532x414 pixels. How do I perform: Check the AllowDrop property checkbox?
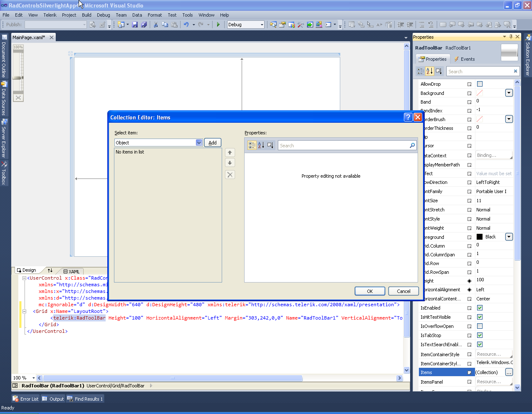pos(480,84)
